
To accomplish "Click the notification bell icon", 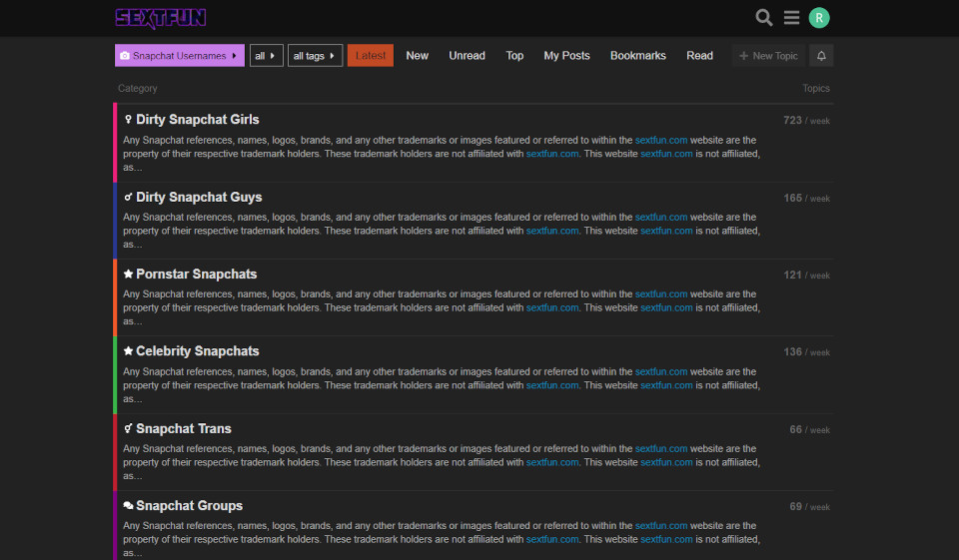I will tap(821, 56).
